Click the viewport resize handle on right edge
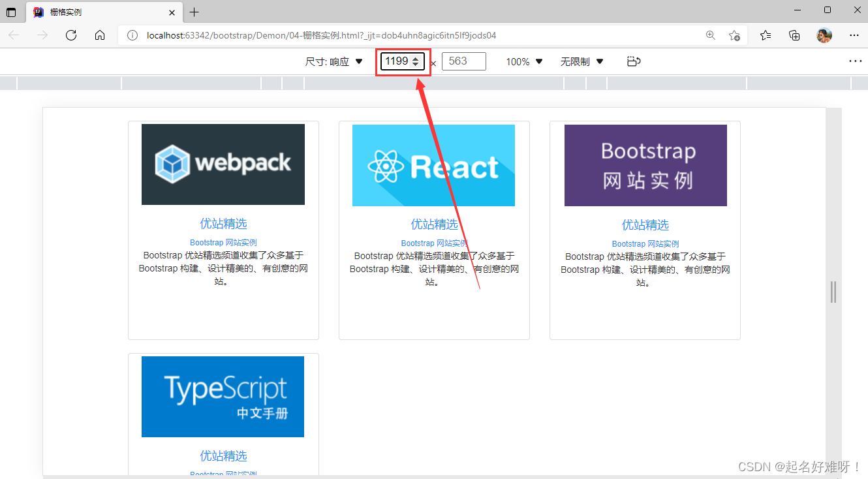This screenshot has height=479, width=868. 833,292
